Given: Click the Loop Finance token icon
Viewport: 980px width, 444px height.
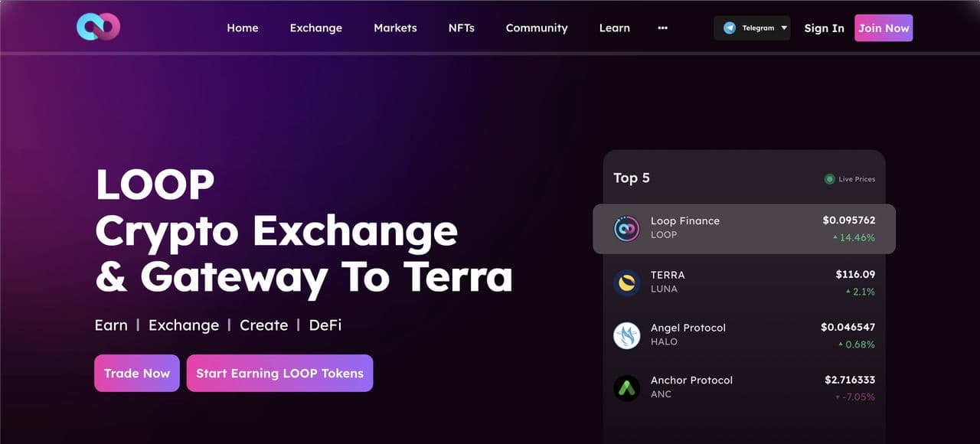Looking at the screenshot, I should [x=626, y=228].
